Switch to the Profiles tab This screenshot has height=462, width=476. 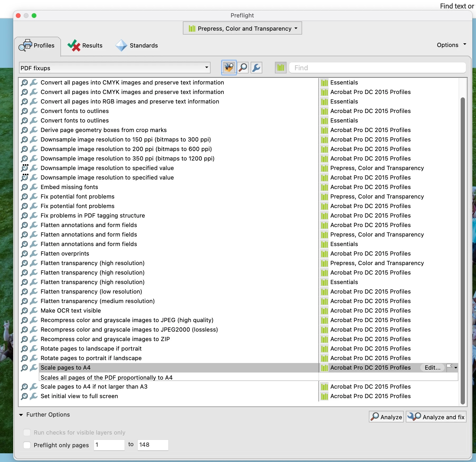(x=37, y=45)
